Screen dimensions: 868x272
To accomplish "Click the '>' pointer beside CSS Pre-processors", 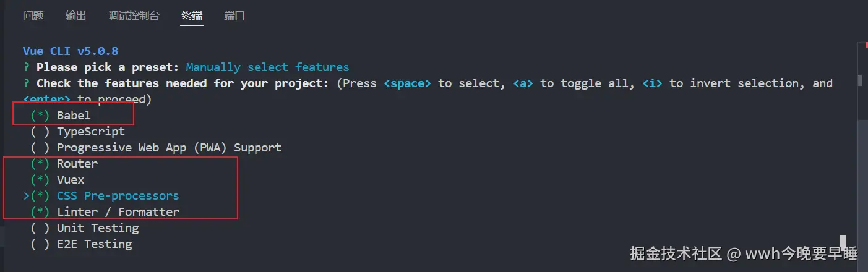I will (26, 196).
